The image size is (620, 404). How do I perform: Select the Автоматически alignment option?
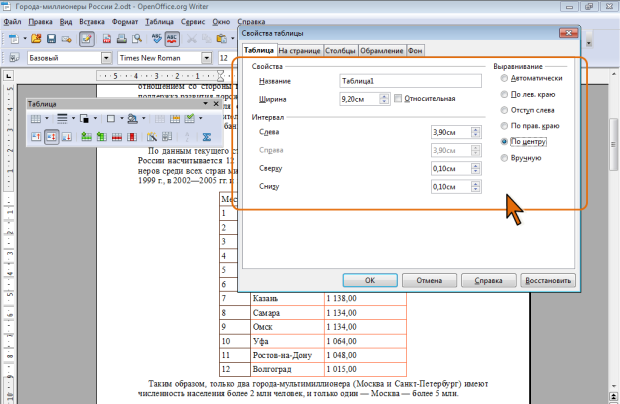pos(504,77)
